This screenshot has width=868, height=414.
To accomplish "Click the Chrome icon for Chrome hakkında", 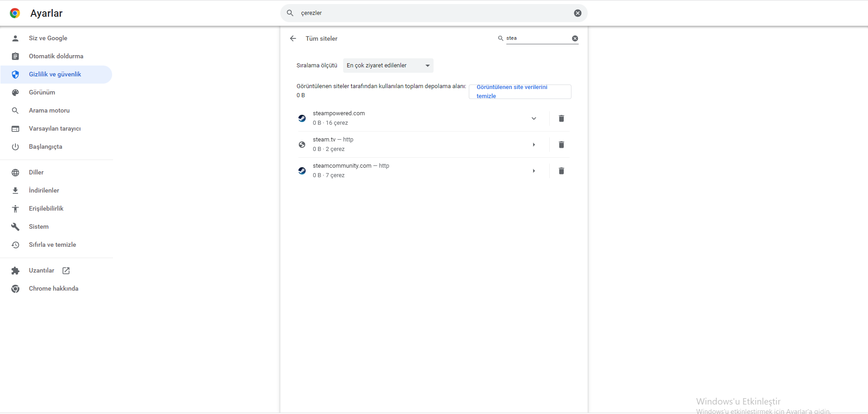I will click(15, 289).
